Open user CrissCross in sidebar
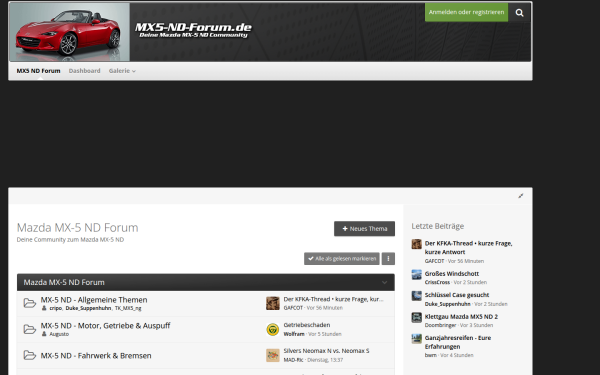 437,282
